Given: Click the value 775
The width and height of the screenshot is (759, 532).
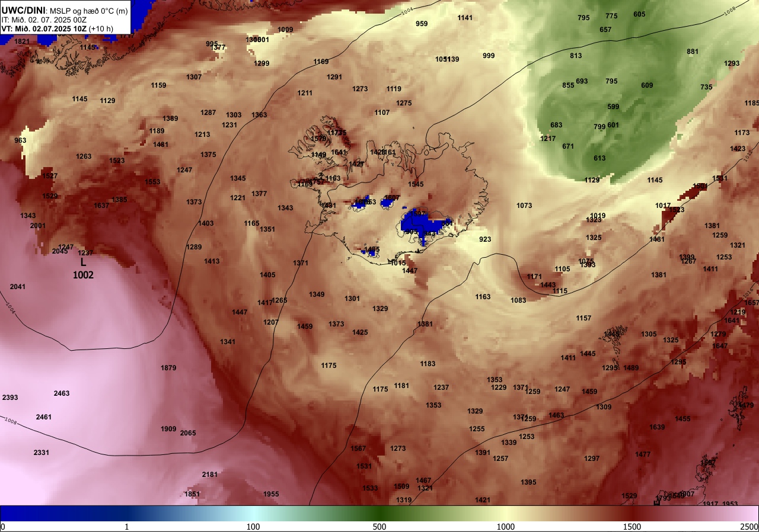Looking at the screenshot, I should 611,16.
